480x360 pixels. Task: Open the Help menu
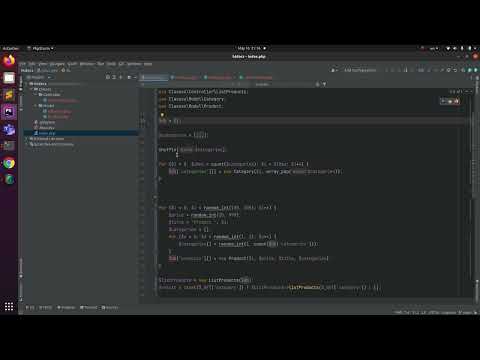(x=148, y=64)
